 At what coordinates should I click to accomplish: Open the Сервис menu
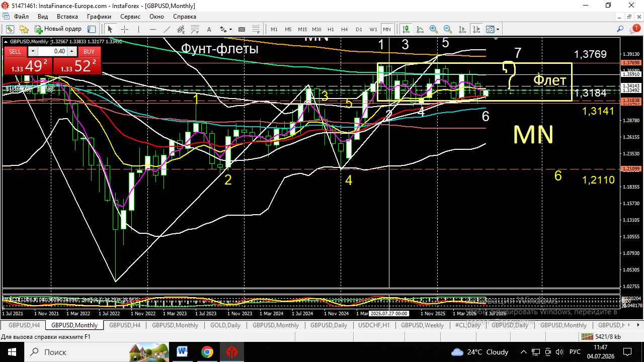tap(130, 17)
